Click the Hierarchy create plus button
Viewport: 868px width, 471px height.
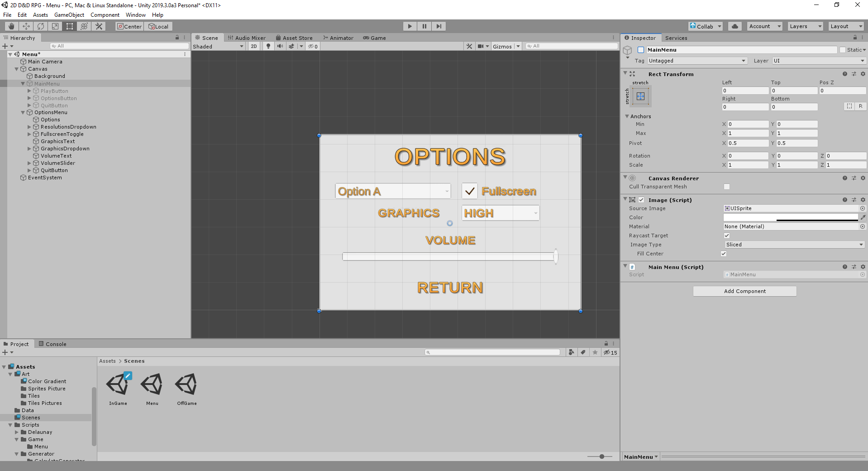[x=5, y=46]
